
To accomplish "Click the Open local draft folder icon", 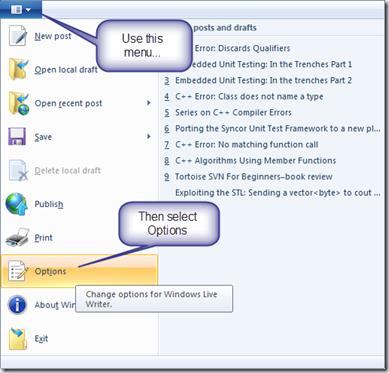I will point(18,69).
